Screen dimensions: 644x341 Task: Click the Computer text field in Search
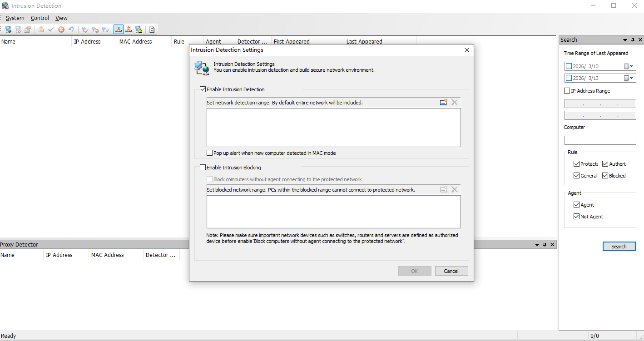pyautogui.click(x=600, y=140)
